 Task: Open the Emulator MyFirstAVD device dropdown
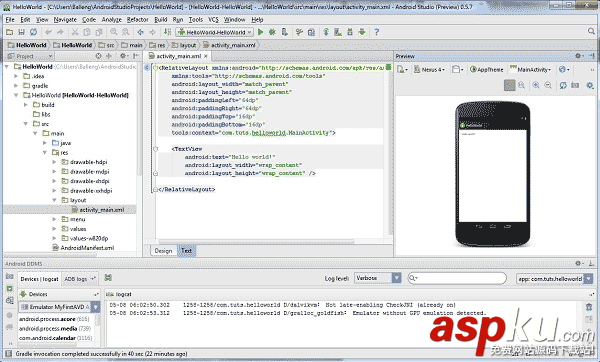point(60,307)
